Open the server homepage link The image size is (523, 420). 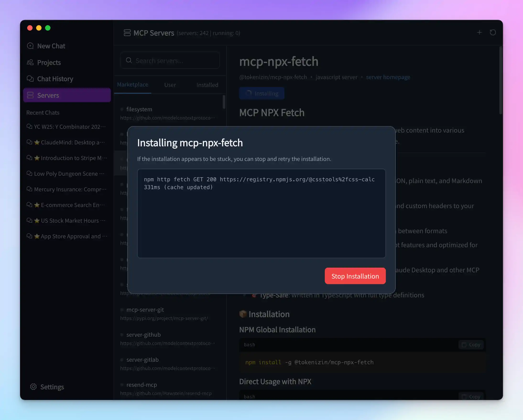tap(388, 77)
